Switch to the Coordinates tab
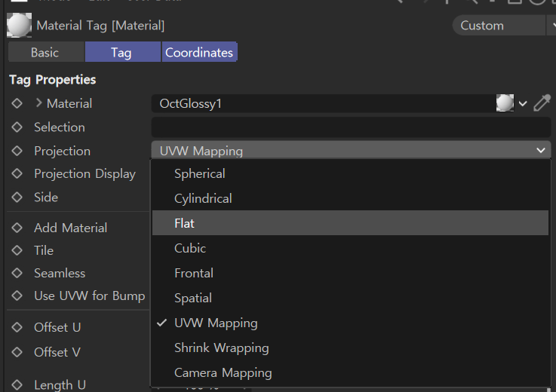This screenshot has height=392, width=556. coord(199,53)
